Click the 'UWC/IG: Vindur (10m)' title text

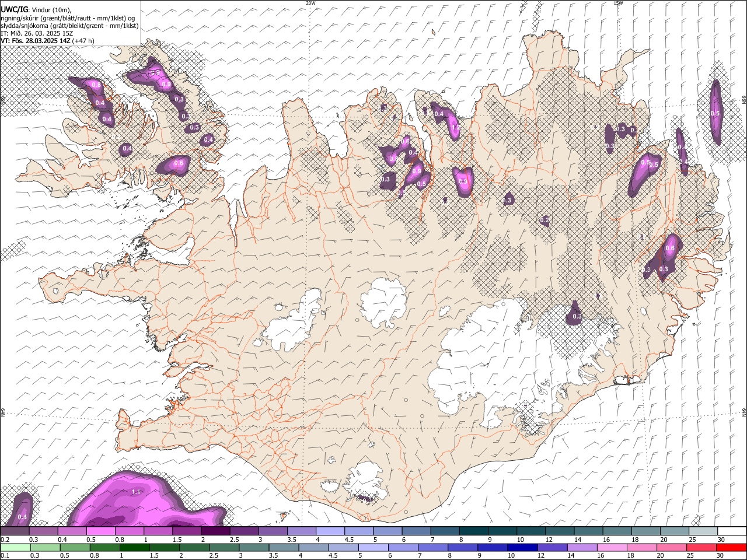click(36, 10)
